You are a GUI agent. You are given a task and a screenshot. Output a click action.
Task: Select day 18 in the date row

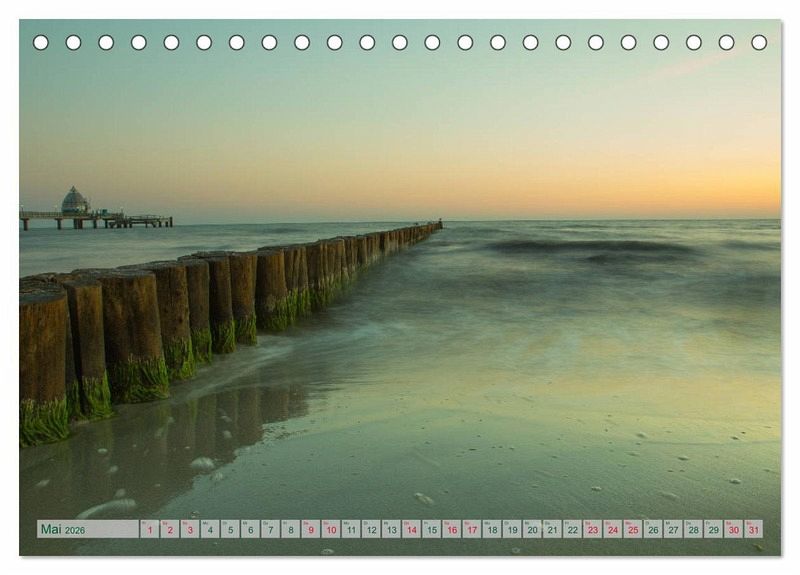(x=492, y=529)
